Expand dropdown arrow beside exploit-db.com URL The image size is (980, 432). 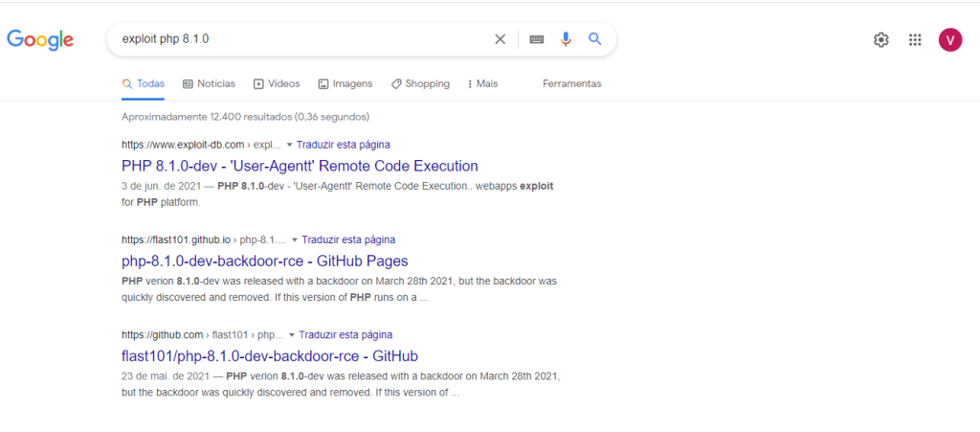pos(289,145)
